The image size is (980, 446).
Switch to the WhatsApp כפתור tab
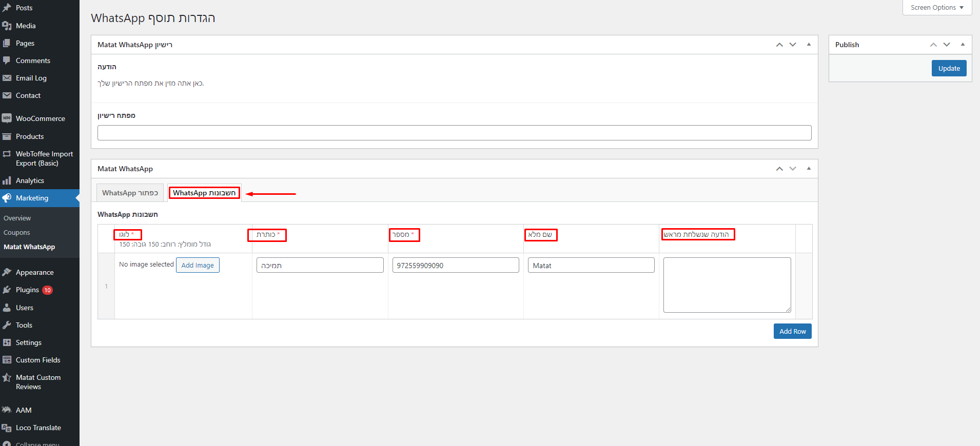pyautogui.click(x=130, y=193)
